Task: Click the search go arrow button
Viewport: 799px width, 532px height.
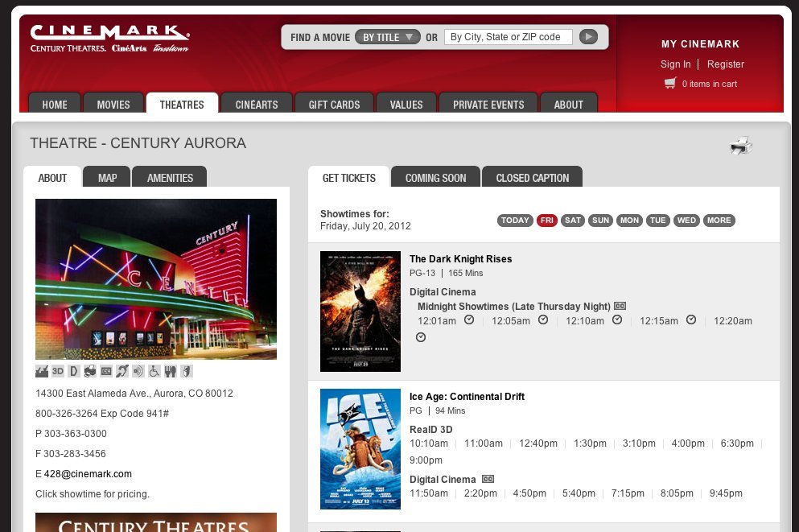Action: tap(588, 36)
